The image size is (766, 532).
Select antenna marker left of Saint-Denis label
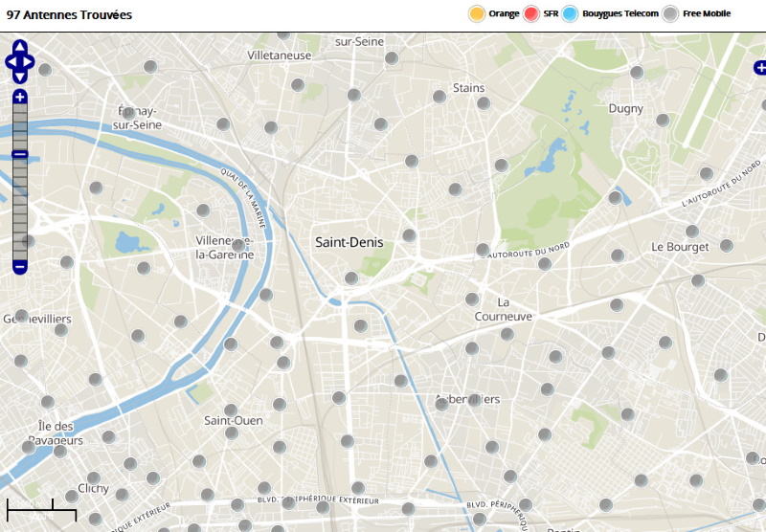coord(237,246)
